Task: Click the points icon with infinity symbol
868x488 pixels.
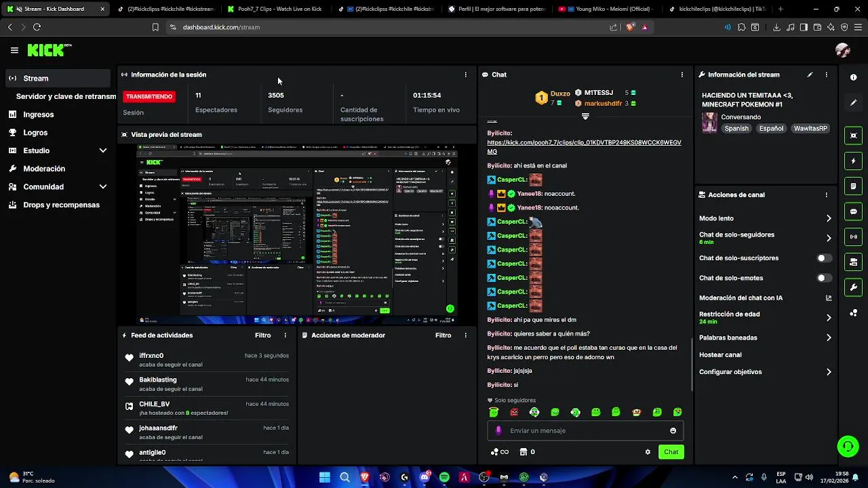Action: coord(500,452)
